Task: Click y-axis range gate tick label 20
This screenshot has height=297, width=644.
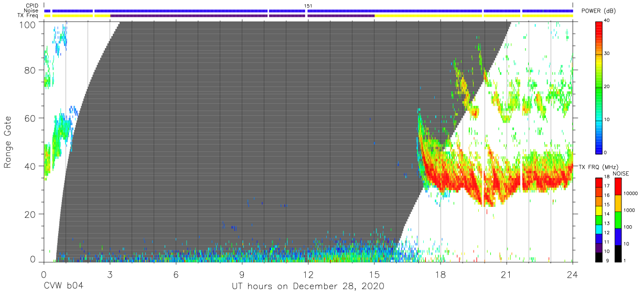Action: pyautogui.click(x=30, y=214)
